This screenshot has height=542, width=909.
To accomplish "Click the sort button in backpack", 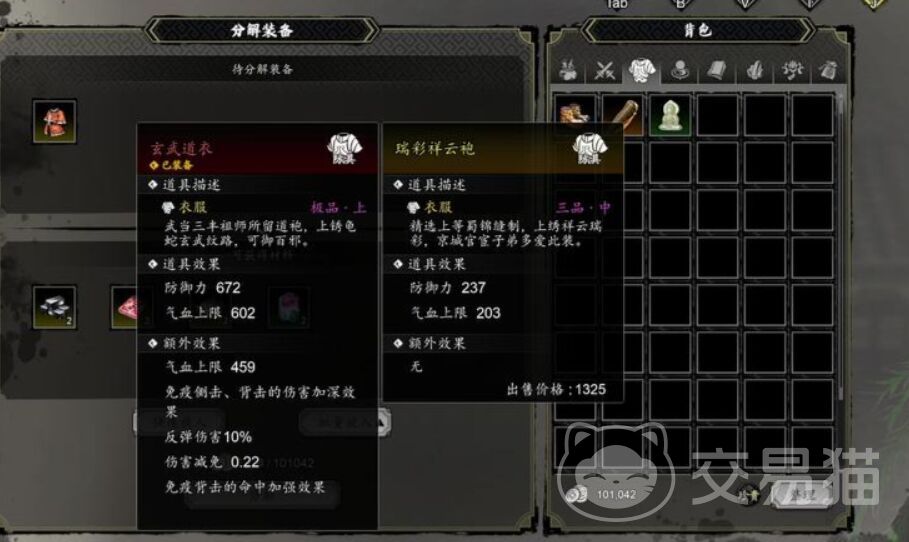I will point(803,496).
